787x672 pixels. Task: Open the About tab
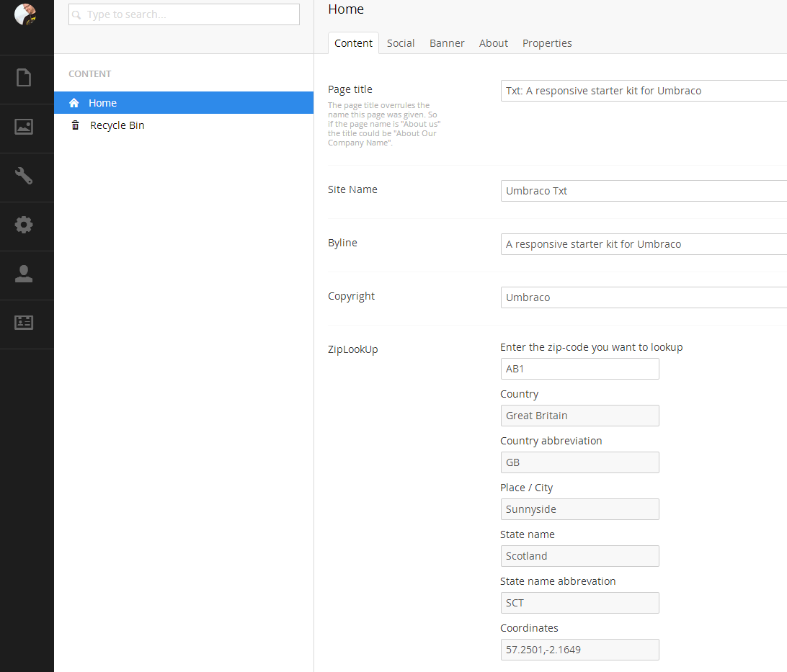(x=493, y=43)
